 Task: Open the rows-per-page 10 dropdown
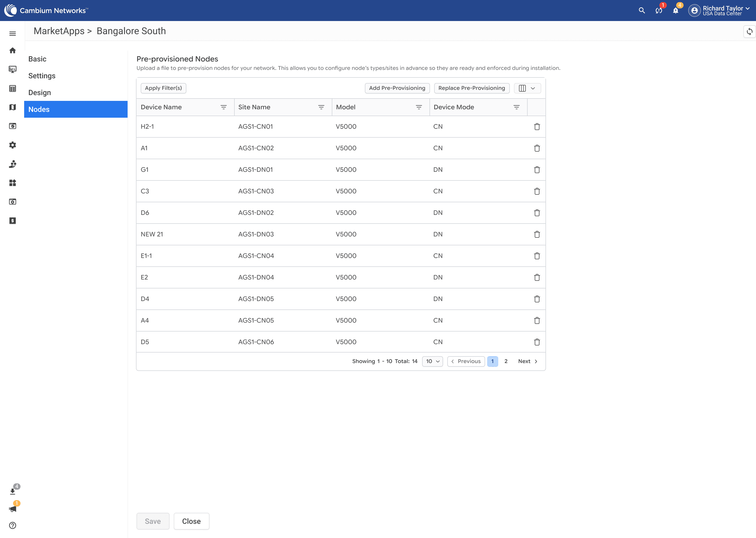click(x=433, y=361)
